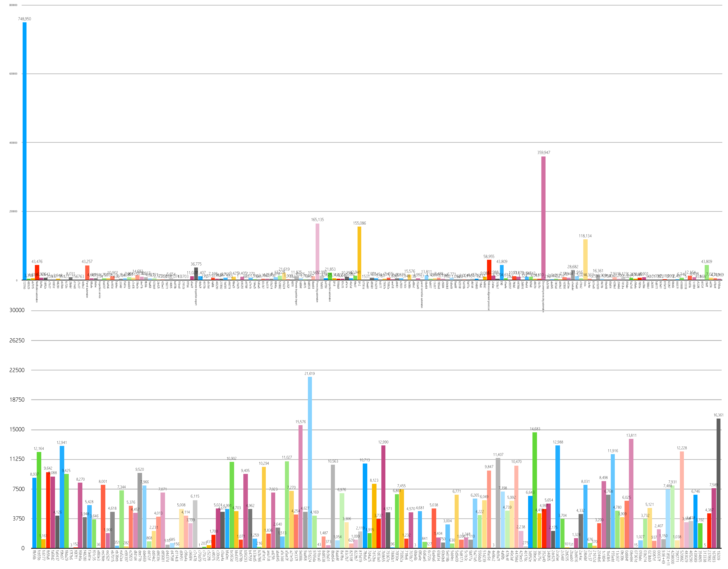Click the dark gray 16,361 bar at far right
The height and width of the screenshot is (569, 728).
[x=718, y=483]
